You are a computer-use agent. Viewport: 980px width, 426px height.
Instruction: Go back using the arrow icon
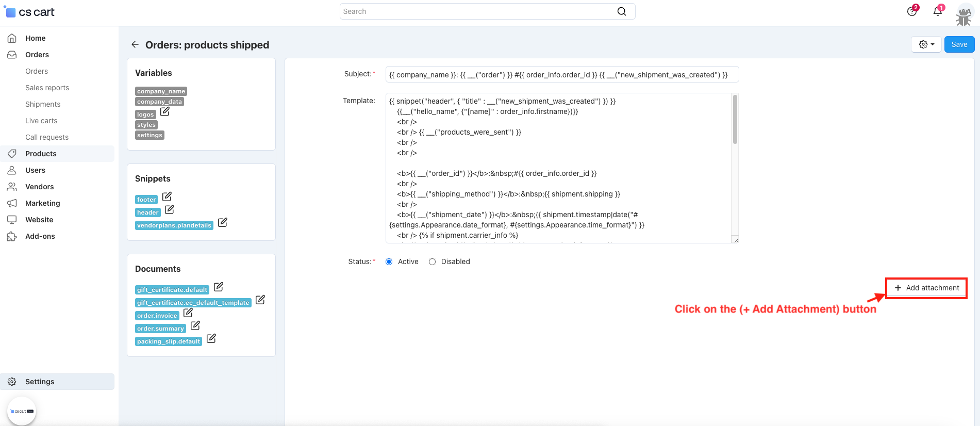coord(135,45)
